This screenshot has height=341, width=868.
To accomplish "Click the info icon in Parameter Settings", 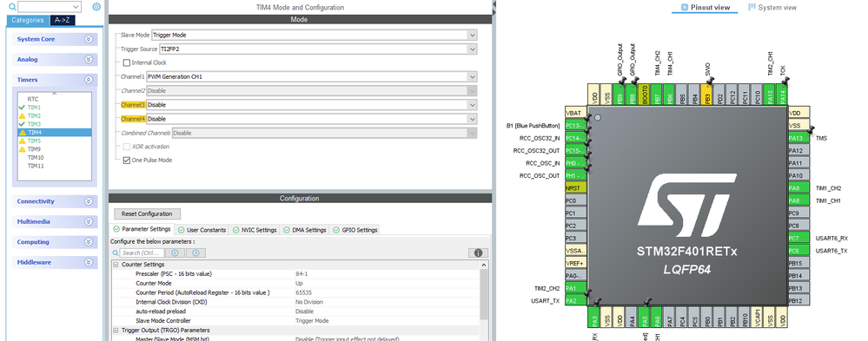I will [x=478, y=252].
